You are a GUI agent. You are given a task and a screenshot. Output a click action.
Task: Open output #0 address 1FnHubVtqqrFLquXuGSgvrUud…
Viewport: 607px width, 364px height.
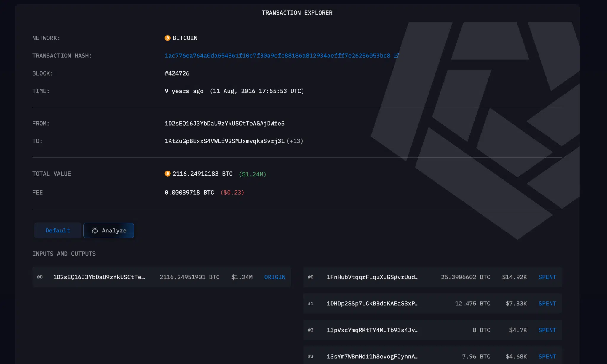click(x=373, y=277)
